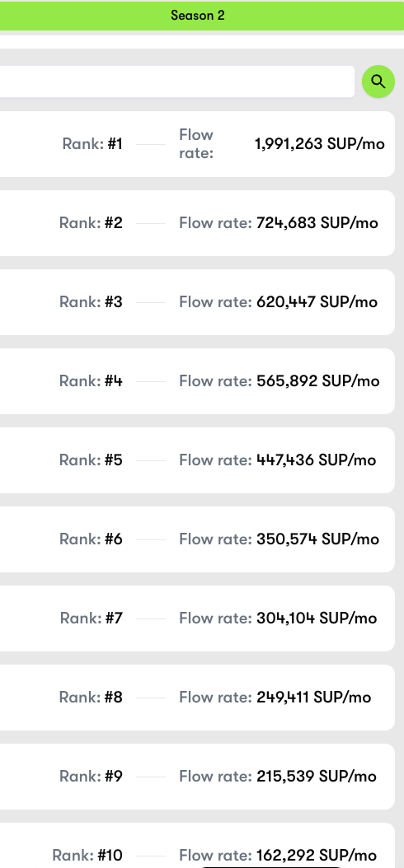Open the Rank #10 leaderboard card
404x868 pixels.
click(x=197, y=845)
